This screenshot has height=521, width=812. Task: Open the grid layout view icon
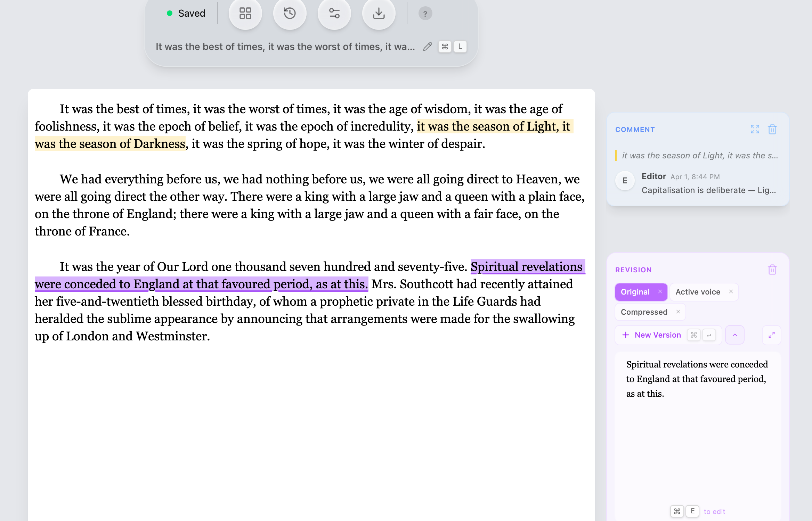click(245, 14)
